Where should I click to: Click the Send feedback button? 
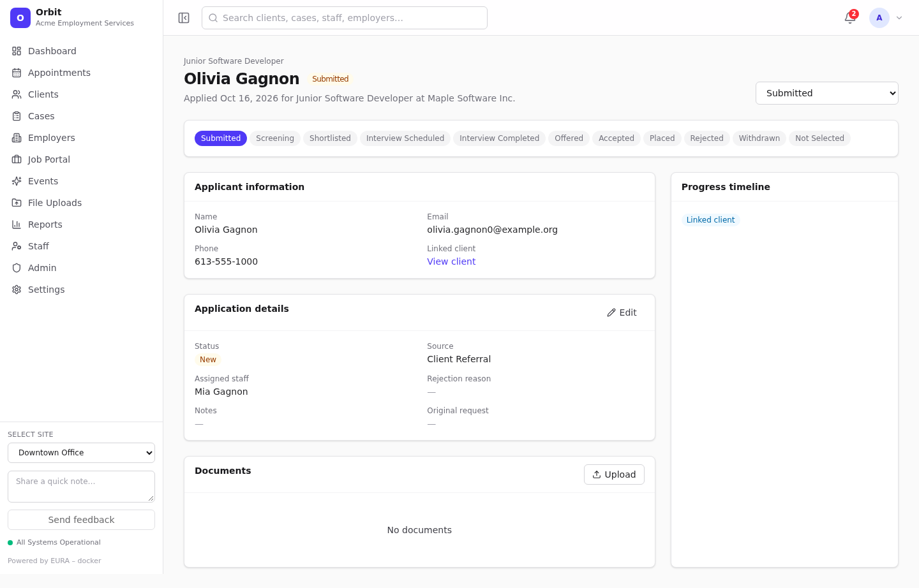click(x=81, y=520)
